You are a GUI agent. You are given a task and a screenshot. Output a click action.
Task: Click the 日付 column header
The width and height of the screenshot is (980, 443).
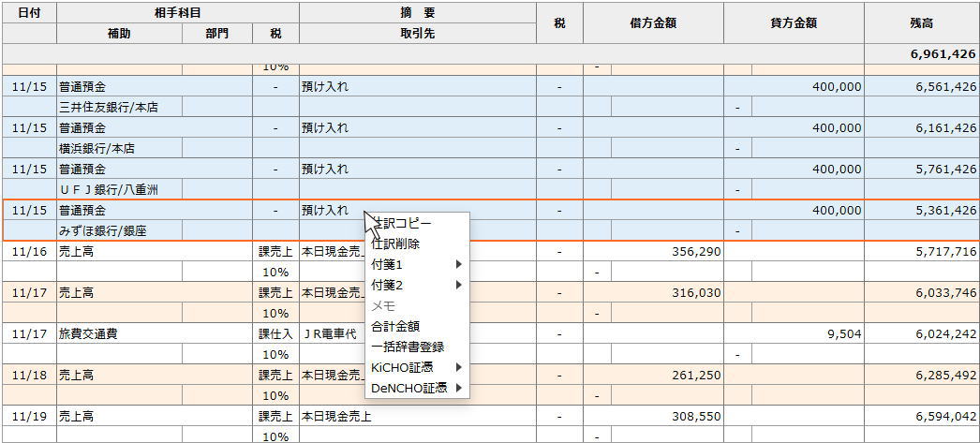(x=29, y=13)
